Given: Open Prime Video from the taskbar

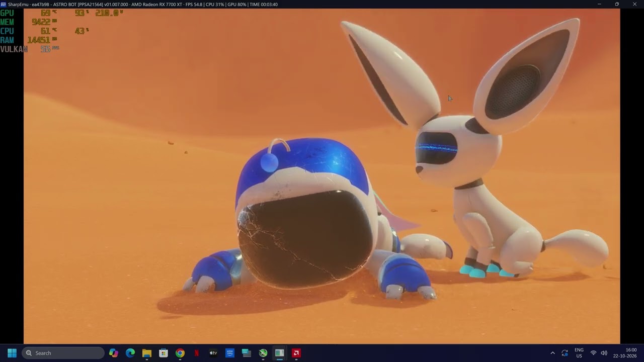Looking at the screenshot, I should (230, 353).
